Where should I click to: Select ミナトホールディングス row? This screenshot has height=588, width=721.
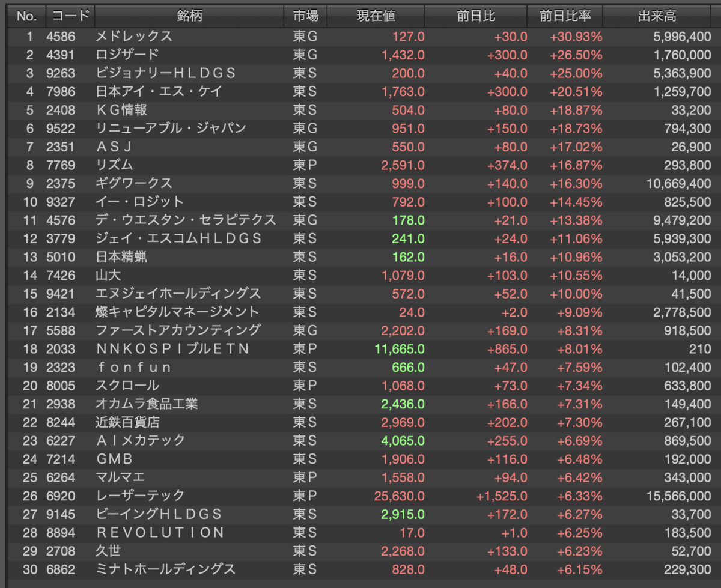360,569
